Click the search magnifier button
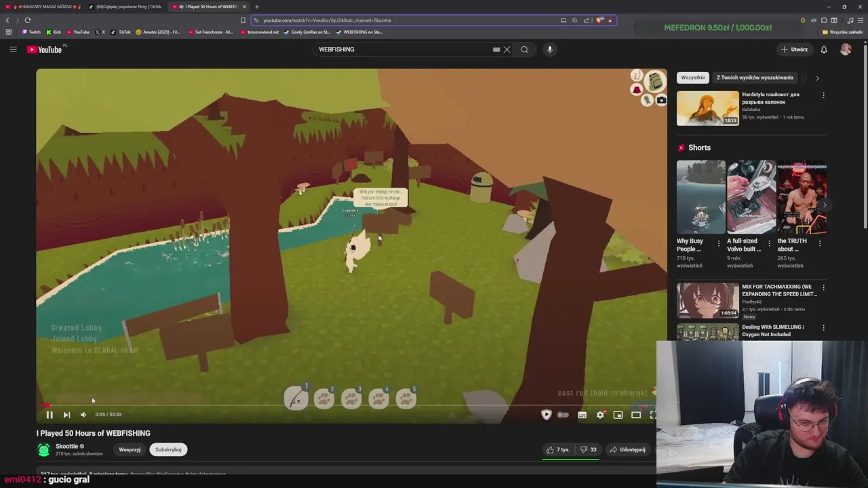Screen dimensions: 868x488 click(524, 49)
